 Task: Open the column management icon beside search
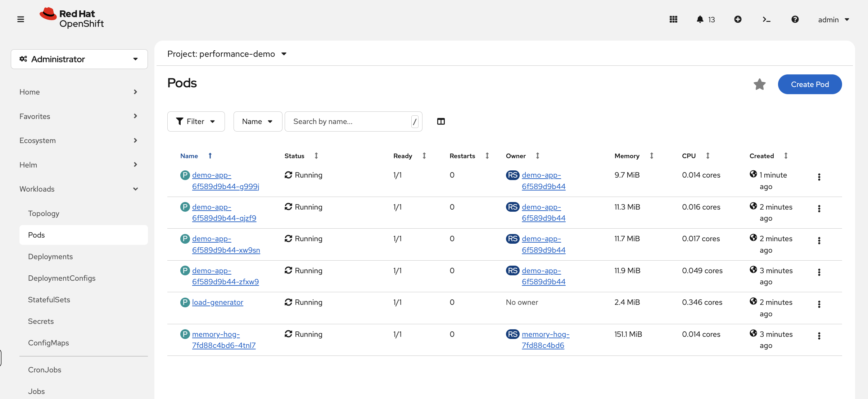coord(441,121)
